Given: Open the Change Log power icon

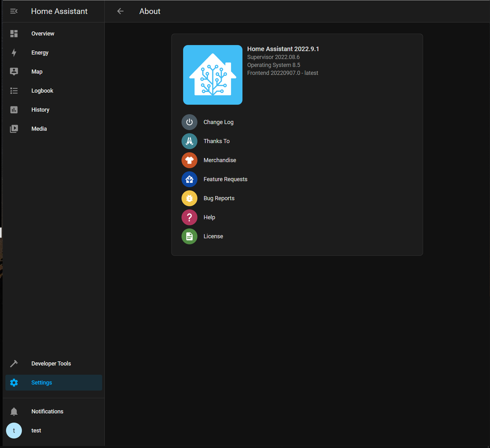Looking at the screenshot, I should point(189,122).
